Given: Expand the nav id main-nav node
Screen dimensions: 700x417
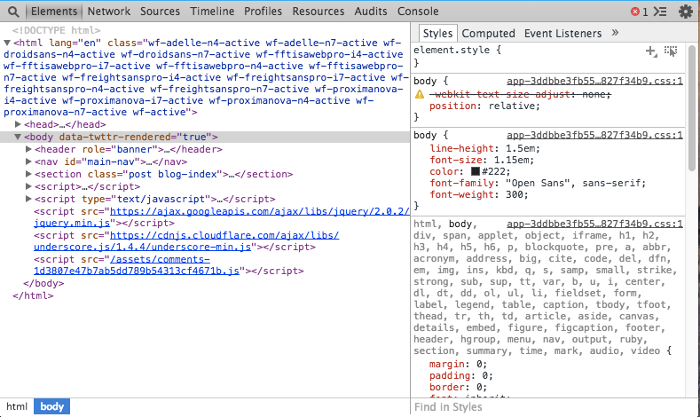Looking at the screenshot, I should tap(29, 161).
